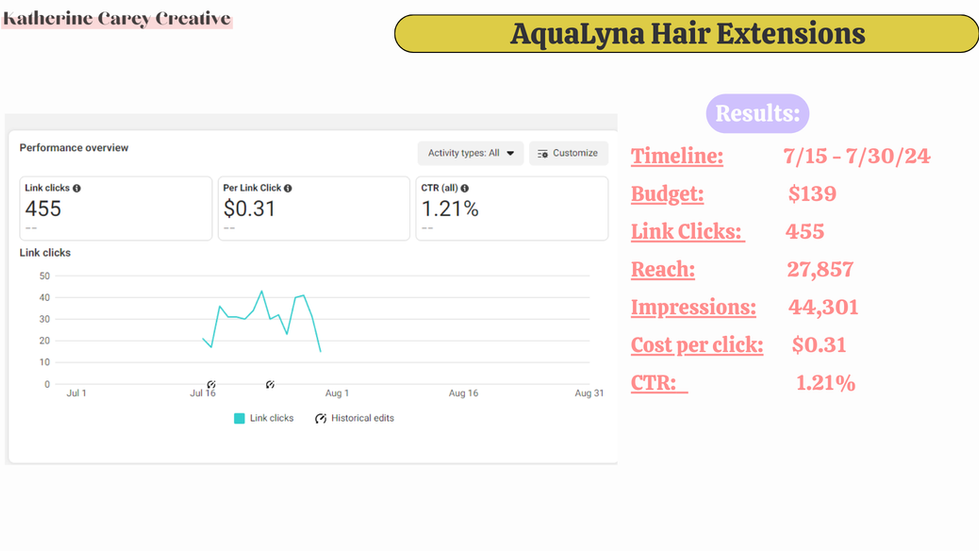Click the pink 455 link clicks value
This screenshot has width=979, height=551.
point(805,232)
